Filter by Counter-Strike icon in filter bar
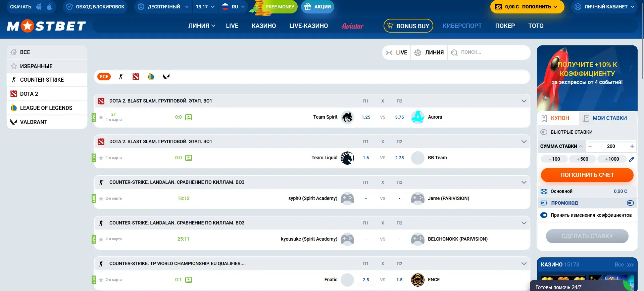 (x=121, y=77)
